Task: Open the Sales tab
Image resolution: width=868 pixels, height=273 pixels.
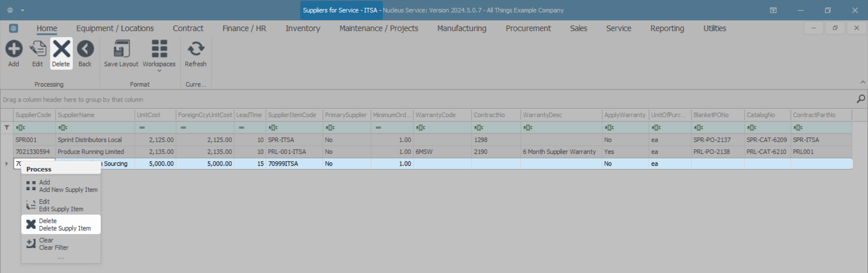Action: coord(579,28)
